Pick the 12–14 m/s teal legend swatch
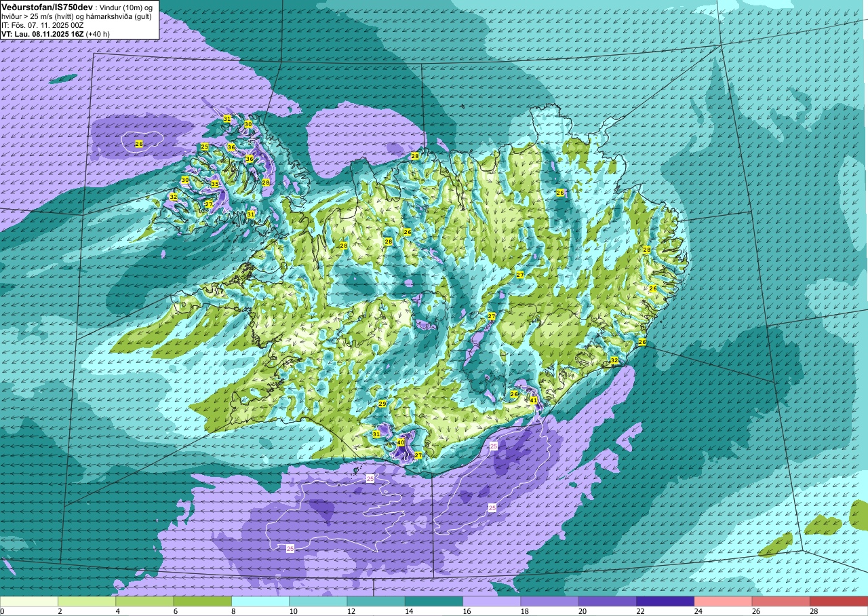The width and height of the screenshot is (868, 616). click(376, 601)
